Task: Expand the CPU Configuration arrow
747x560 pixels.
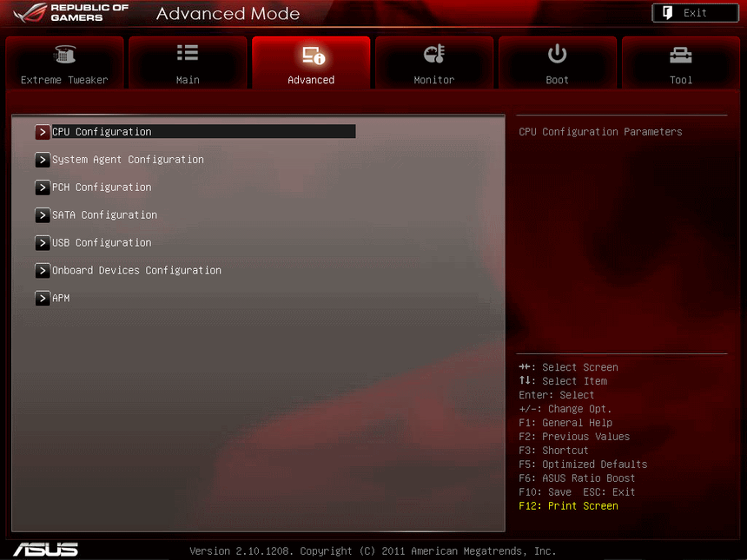Action: coord(42,132)
